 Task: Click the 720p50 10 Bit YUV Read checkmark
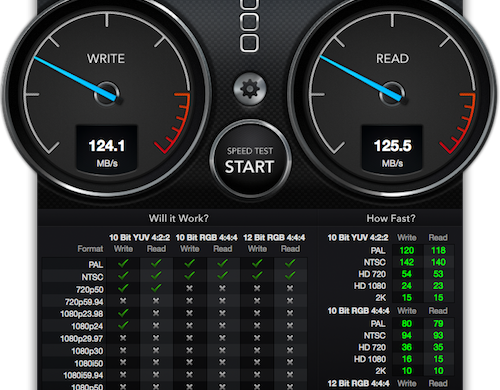pyautogui.click(x=156, y=288)
